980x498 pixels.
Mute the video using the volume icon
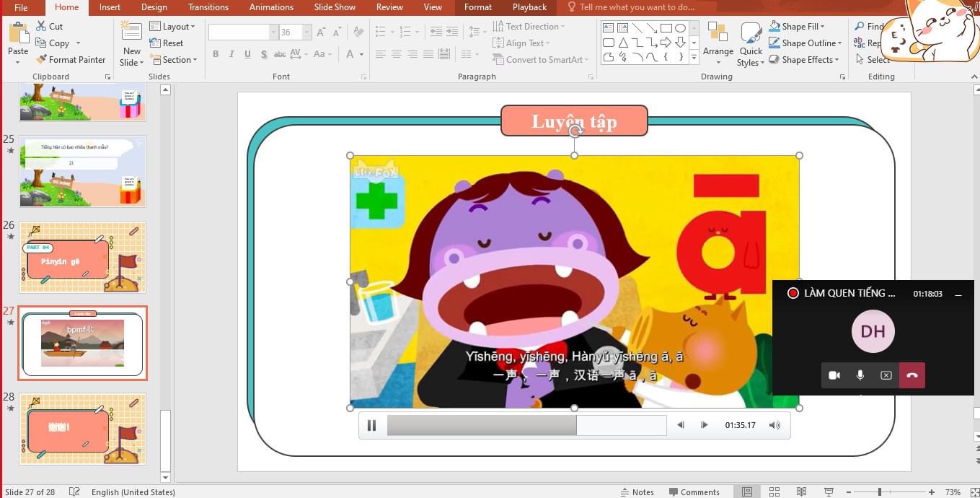pos(774,425)
